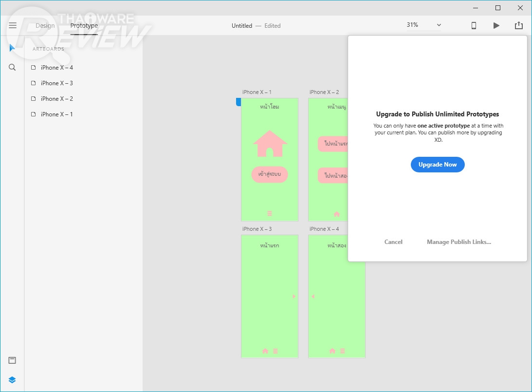Image resolution: width=532 pixels, height=392 pixels.
Task: Click the left arrow on iPhone X – 4 artboard
Action: 313,296
